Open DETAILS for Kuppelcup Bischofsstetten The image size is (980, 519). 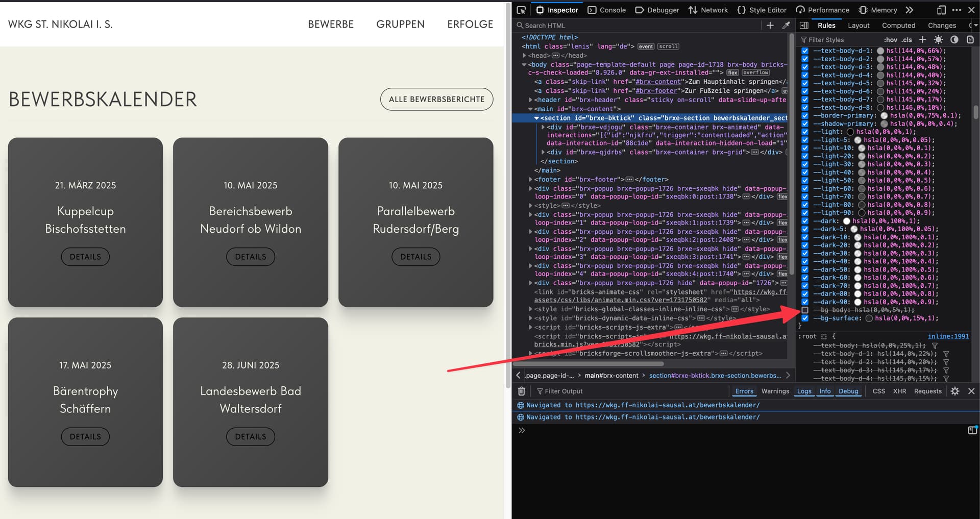[85, 257]
